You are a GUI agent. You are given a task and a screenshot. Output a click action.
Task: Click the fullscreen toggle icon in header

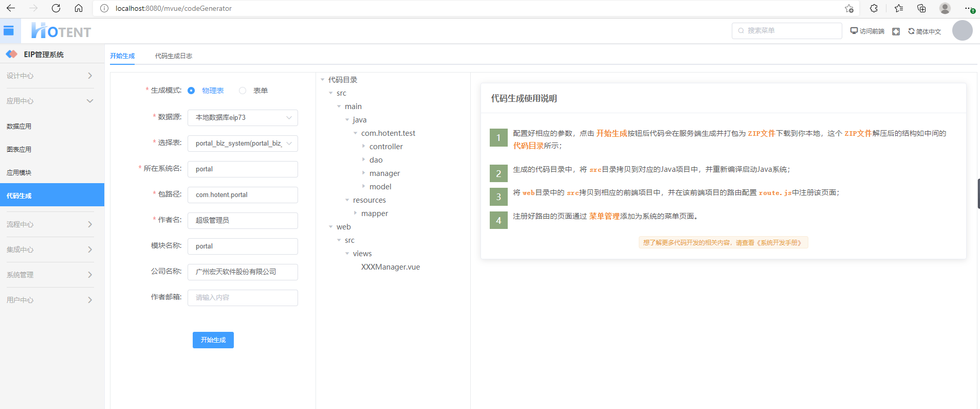pyautogui.click(x=896, y=31)
